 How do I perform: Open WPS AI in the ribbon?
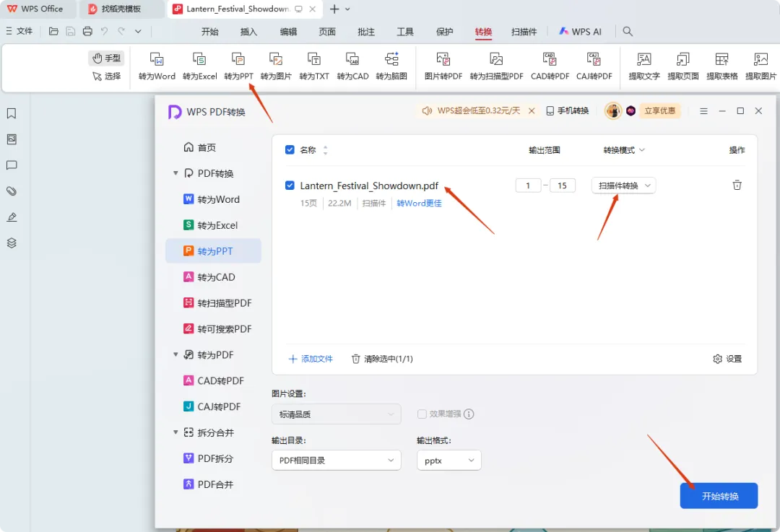click(x=580, y=31)
